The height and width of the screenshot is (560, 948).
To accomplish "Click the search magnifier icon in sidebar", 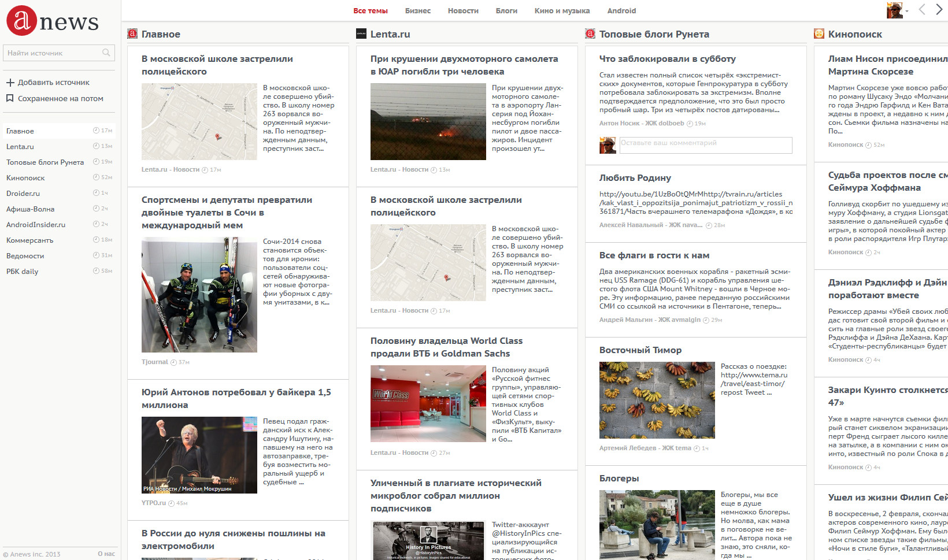I will (106, 53).
